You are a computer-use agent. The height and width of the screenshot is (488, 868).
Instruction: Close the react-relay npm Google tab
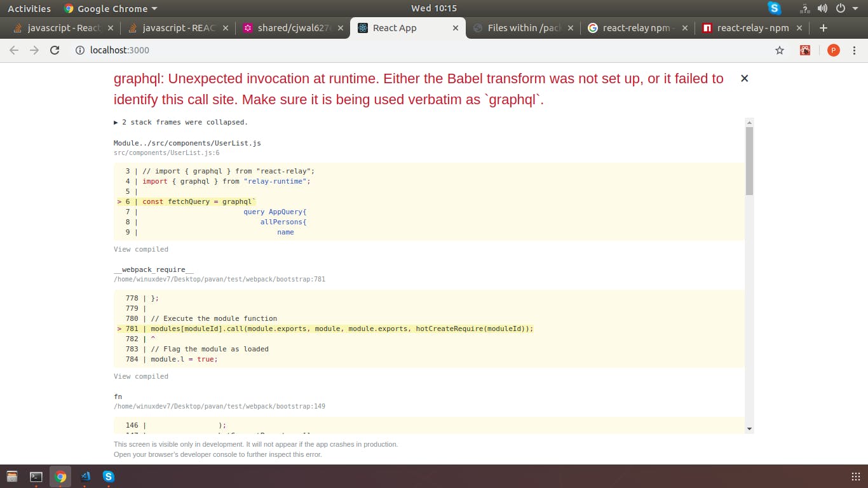685,28
